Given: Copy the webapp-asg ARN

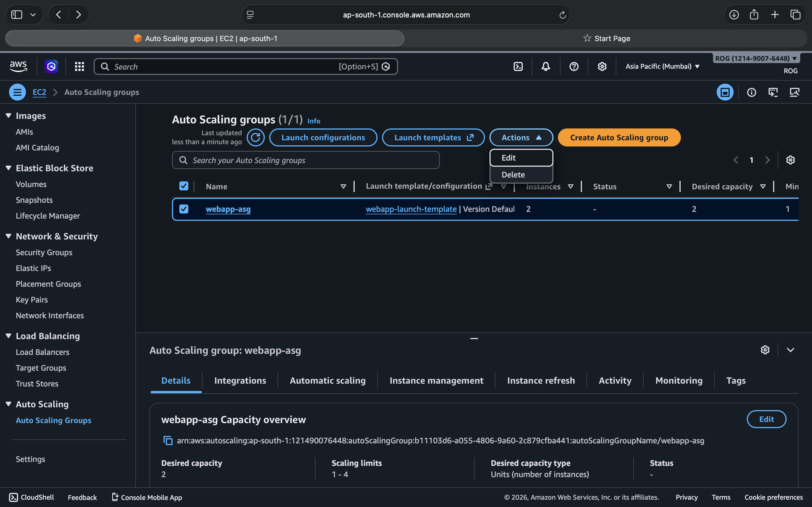Looking at the screenshot, I should (167, 441).
